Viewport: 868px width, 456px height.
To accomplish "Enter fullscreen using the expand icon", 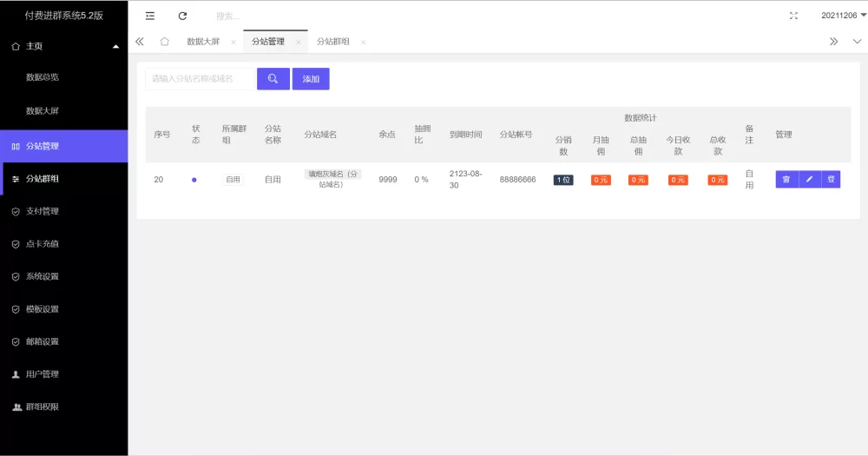I will coord(793,16).
